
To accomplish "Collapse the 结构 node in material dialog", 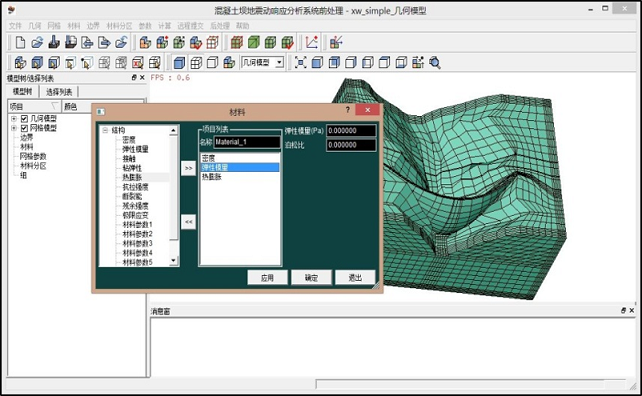I will (x=105, y=130).
